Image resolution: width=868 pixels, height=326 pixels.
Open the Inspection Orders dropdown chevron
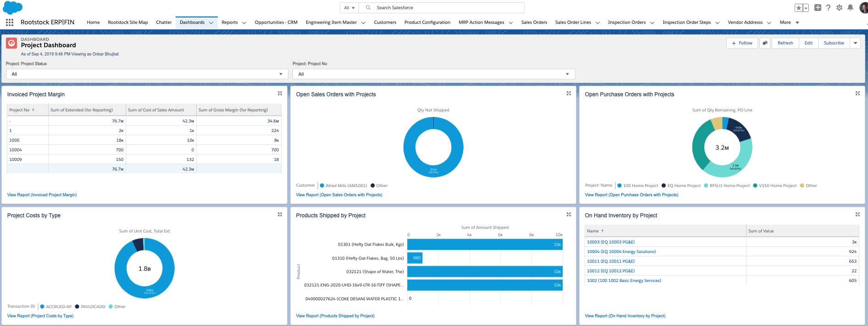tap(652, 22)
